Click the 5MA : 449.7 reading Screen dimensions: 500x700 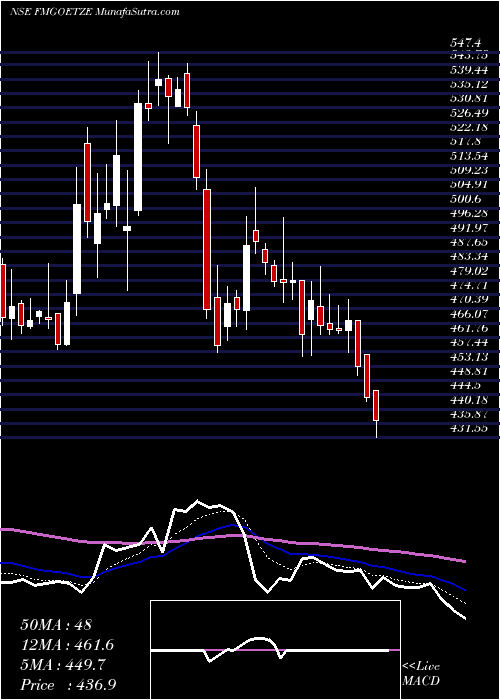tap(63, 665)
